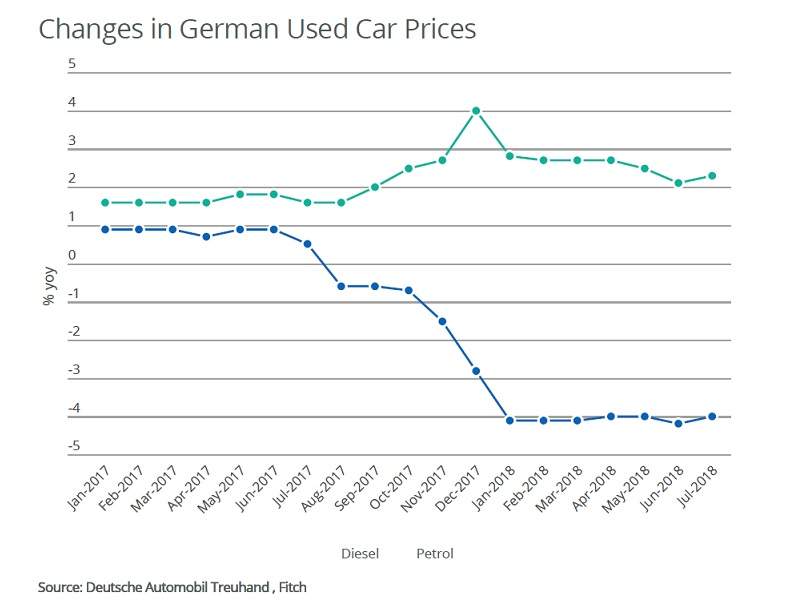Click the last green data point at Jul-2018

click(x=712, y=176)
